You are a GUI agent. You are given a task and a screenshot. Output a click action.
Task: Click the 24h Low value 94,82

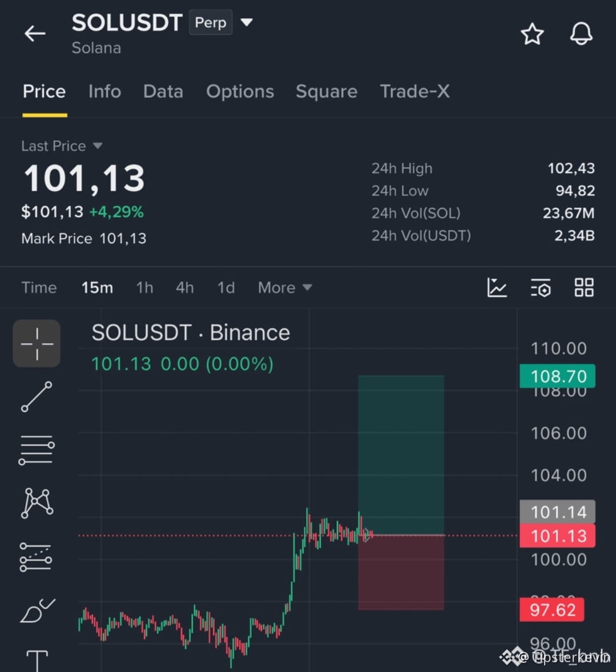pyautogui.click(x=575, y=191)
